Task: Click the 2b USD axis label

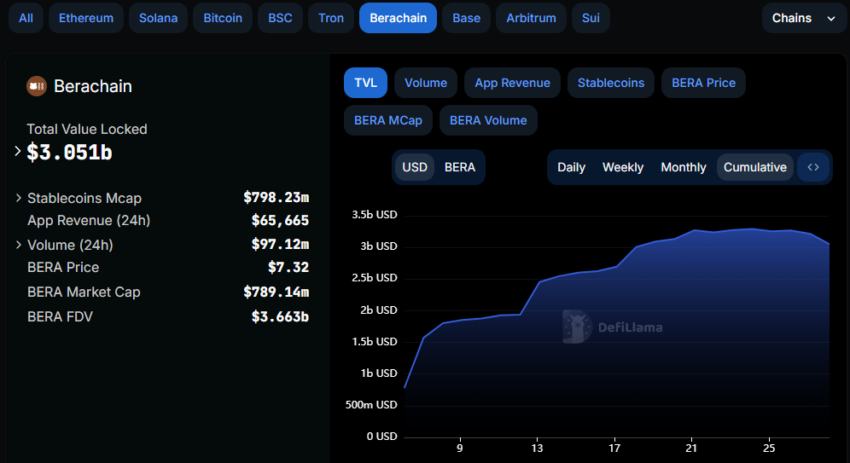Action: click(x=378, y=310)
